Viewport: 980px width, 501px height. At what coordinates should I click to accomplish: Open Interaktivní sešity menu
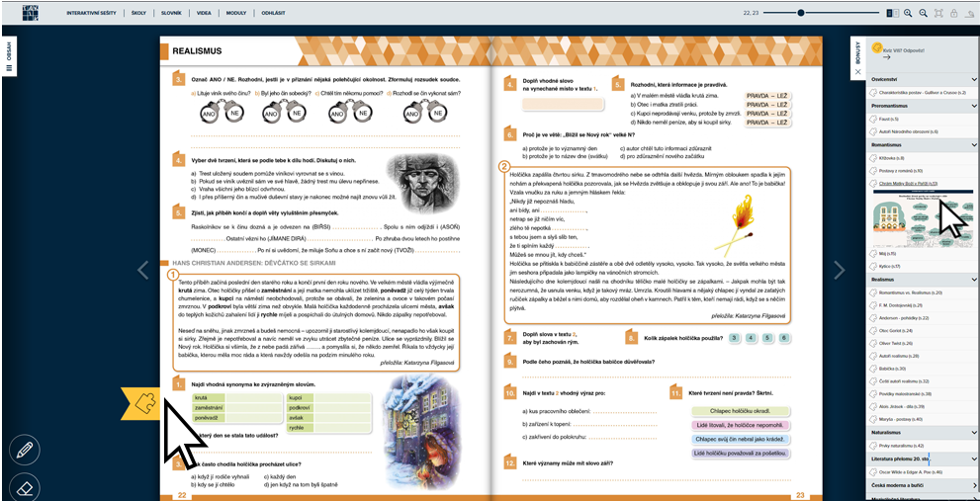click(93, 13)
